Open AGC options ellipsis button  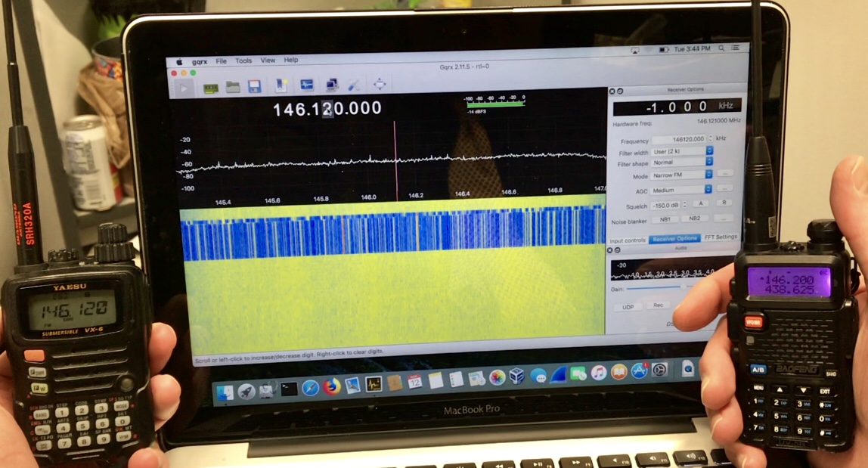click(724, 189)
